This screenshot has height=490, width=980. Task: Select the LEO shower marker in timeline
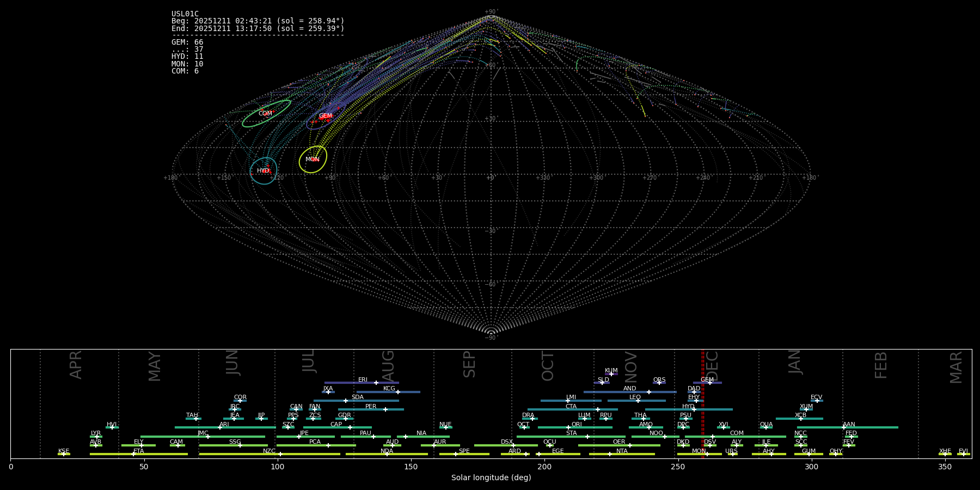[x=638, y=401]
